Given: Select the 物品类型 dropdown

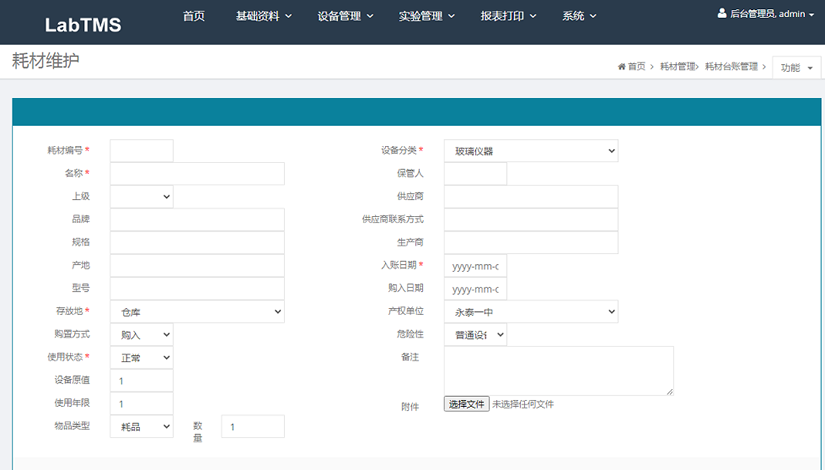Looking at the screenshot, I should (x=141, y=426).
